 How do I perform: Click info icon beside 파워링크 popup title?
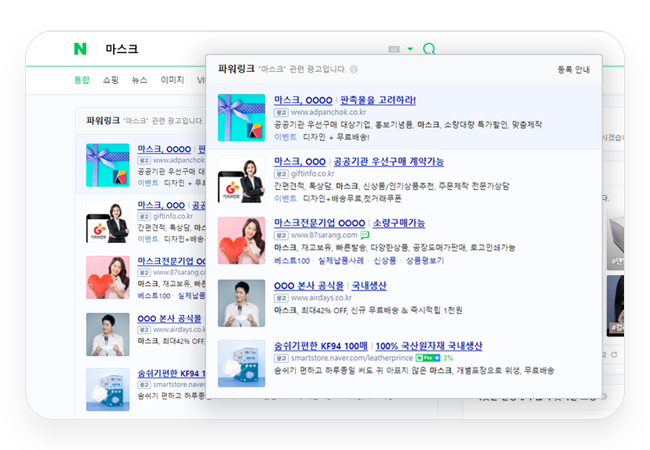(x=354, y=69)
